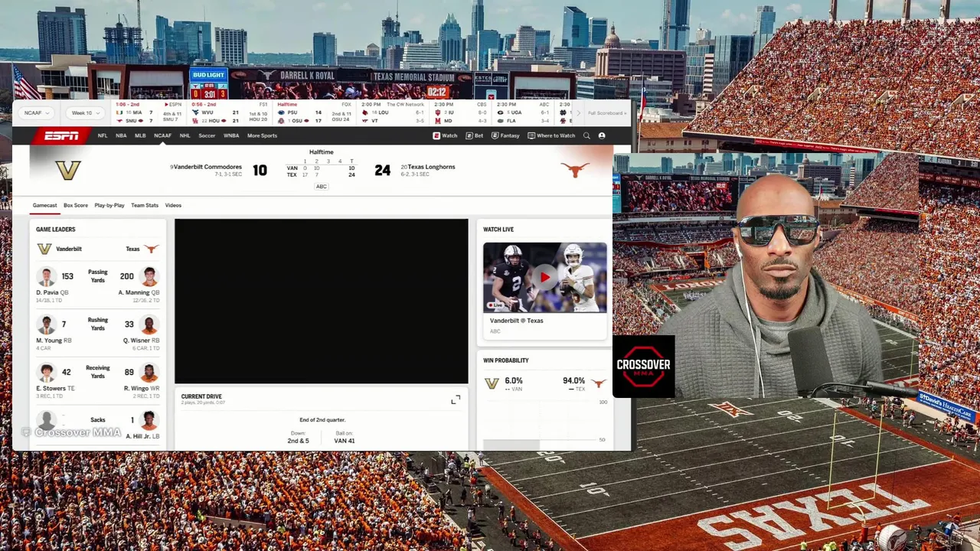980x551 pixels.
Task: Click D. Pavia's headshot in Game Leaders
Action: [x=47, y=276]
